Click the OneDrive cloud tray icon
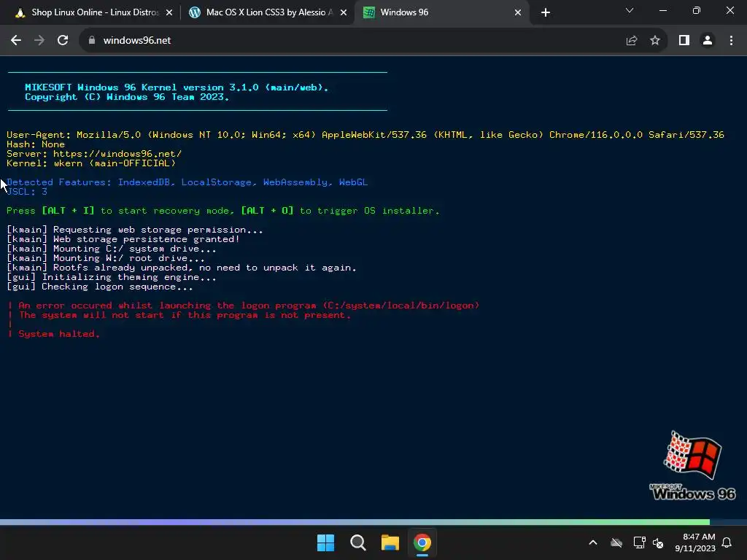Viewport: 747px width, 560px height. (x=616, y=542)
